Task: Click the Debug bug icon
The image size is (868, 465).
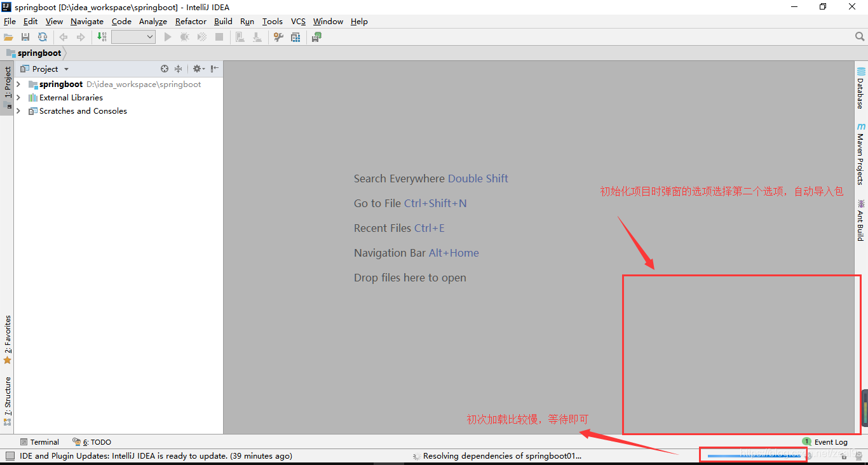Action: (x=185, y=37)
